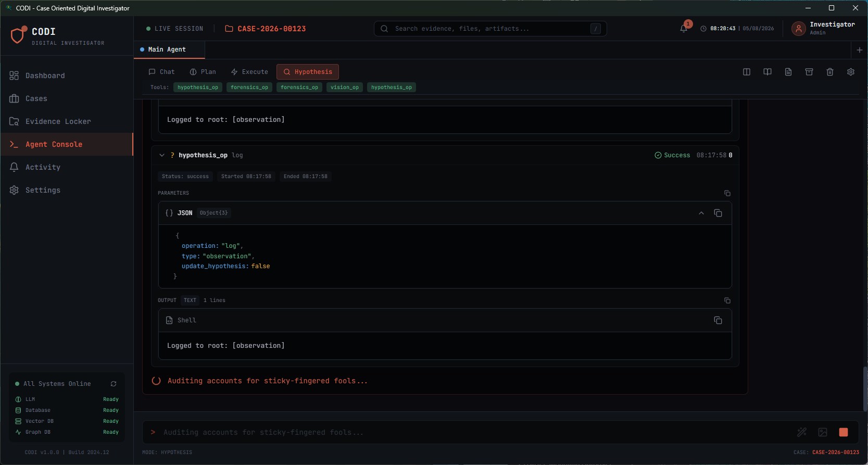Image resolution: width=868 pixels, height=465 pixels.
Task: Open Settings in the sidebar
Action: coord(67,190)
